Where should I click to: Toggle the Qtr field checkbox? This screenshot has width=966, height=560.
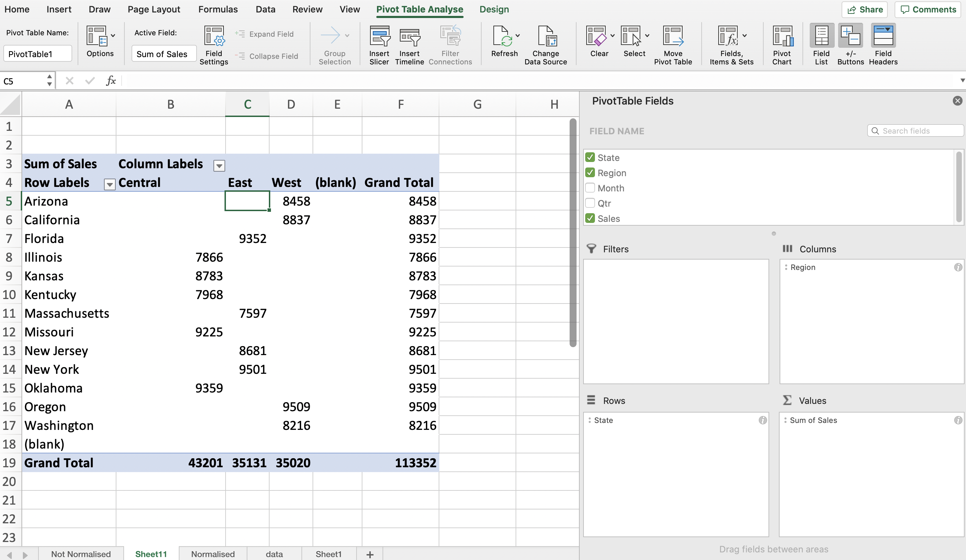[x=589, y=203]
